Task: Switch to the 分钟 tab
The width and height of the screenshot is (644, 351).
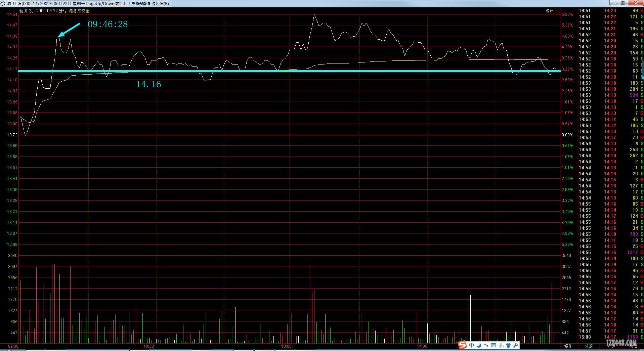Action: (x=611, y=346)
